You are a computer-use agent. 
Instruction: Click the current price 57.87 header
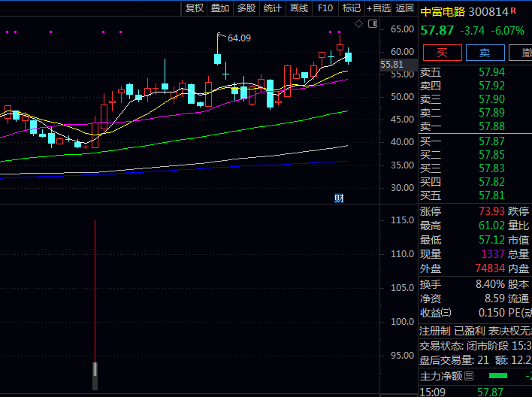[437, 31]
